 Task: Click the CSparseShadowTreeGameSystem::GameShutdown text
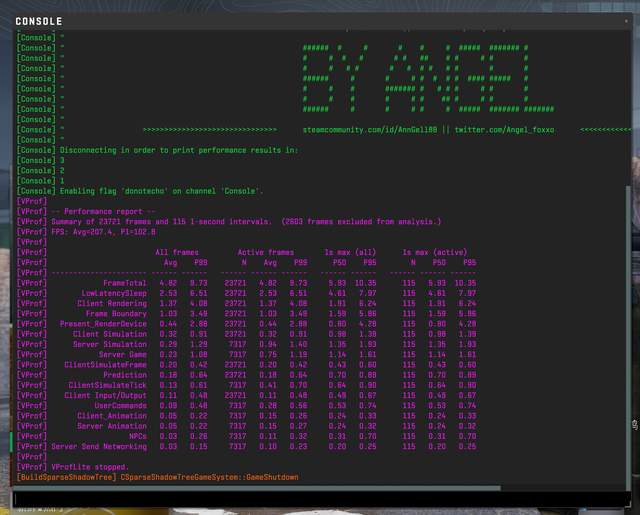coord(209,477)
